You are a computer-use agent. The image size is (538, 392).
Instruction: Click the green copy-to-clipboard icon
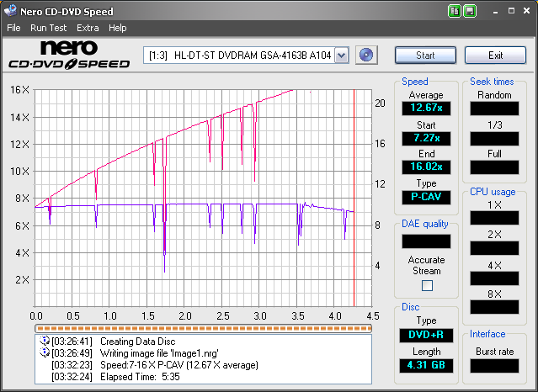[x=455, y=11]
